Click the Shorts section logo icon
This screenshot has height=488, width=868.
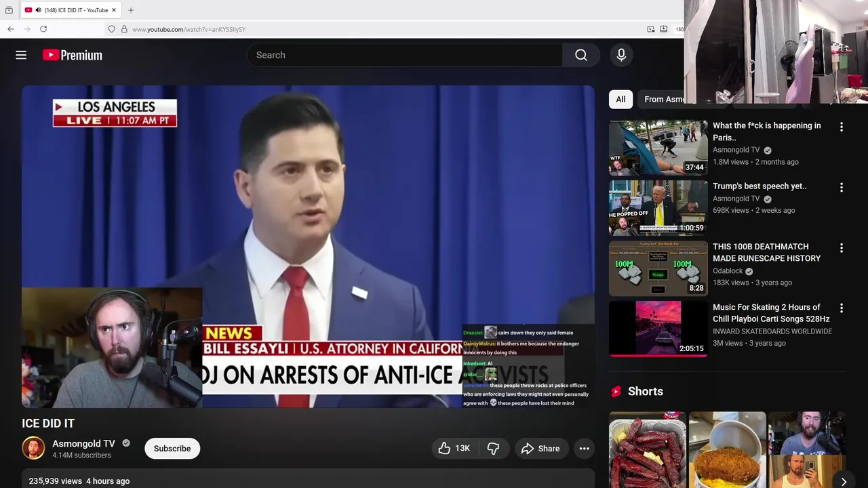tap(616, 391)
